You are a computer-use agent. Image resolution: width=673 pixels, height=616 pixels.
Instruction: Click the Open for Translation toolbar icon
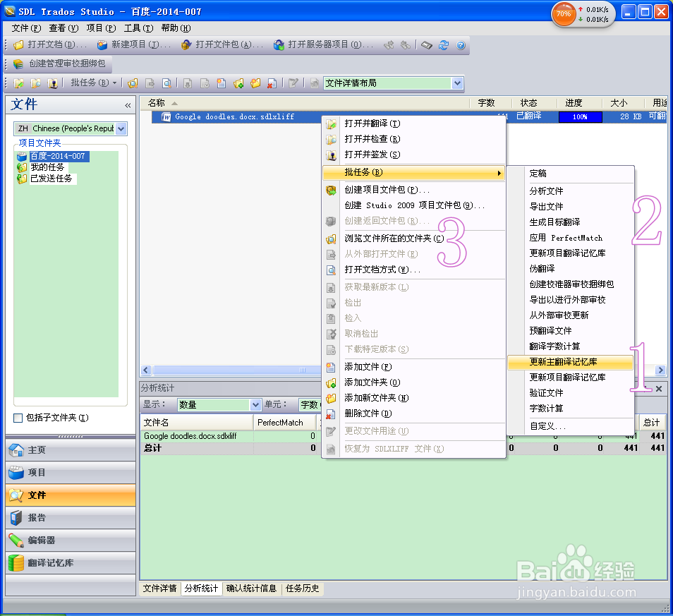18,83
